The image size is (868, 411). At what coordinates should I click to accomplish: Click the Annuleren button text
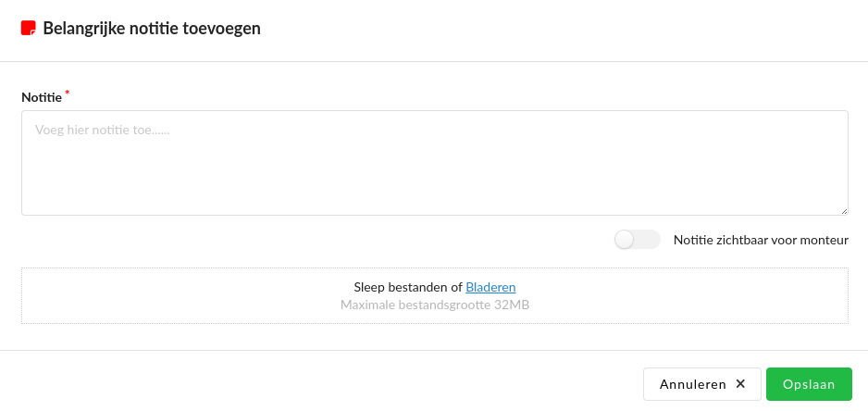click(x=692, y=384)
